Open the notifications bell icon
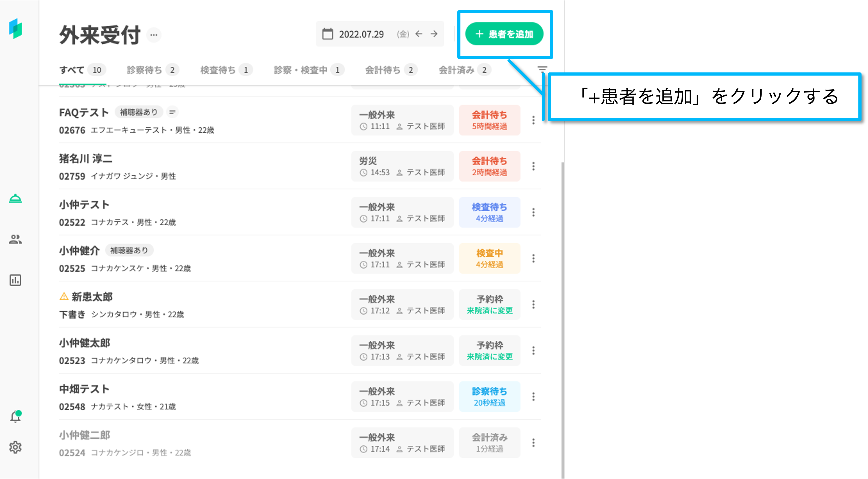Viewport: 868px width, 479px height. point(15,416)
